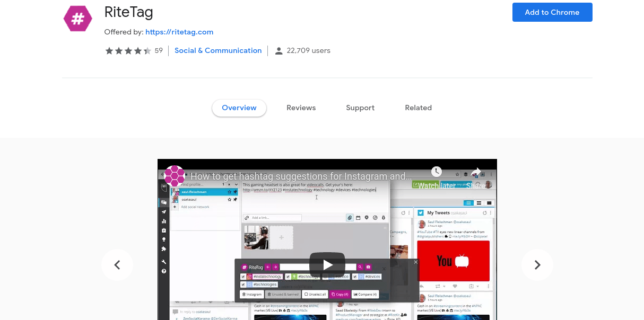Screen dimensions: 644x320
Task: Open the Support tab
Action: click(360, 108)
